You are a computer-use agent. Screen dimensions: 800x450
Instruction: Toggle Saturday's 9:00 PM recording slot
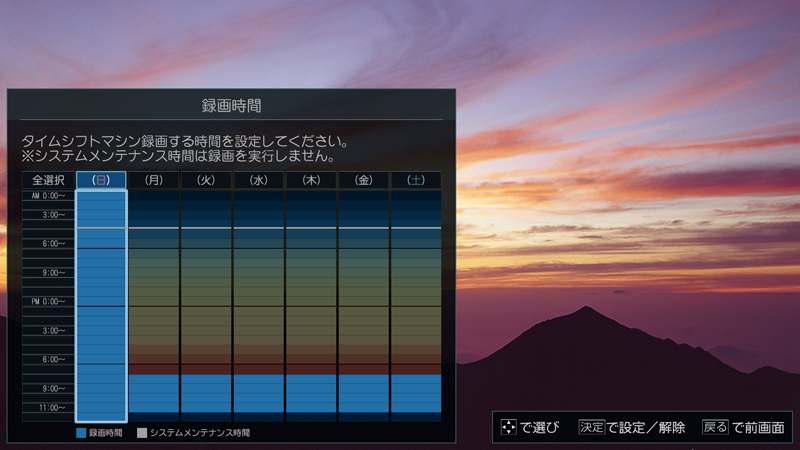pyautogui.click(x=415, y=389)
